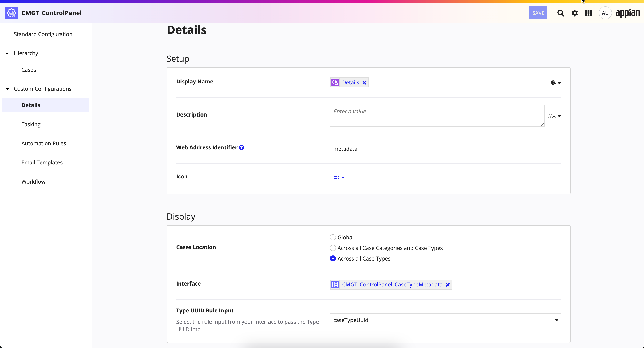Open the settings gear icon

pos(574,13)
